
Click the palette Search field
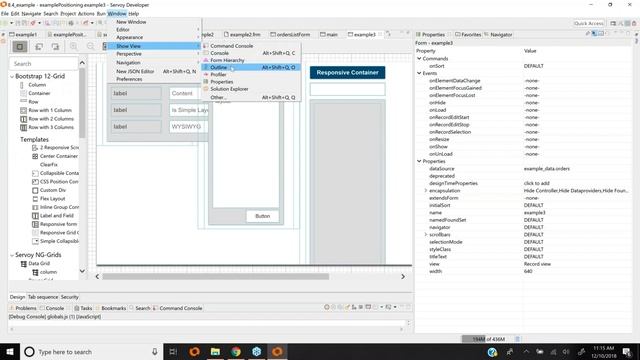43,64
